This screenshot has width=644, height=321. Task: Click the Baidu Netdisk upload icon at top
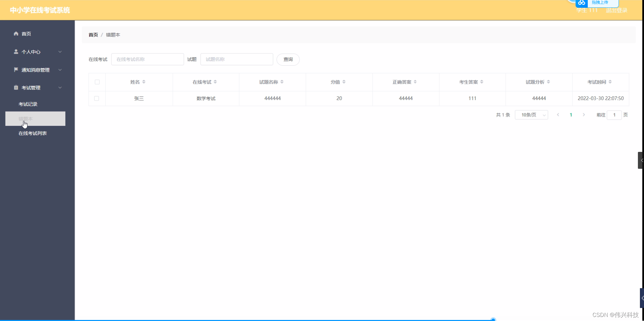coord(582,3)
